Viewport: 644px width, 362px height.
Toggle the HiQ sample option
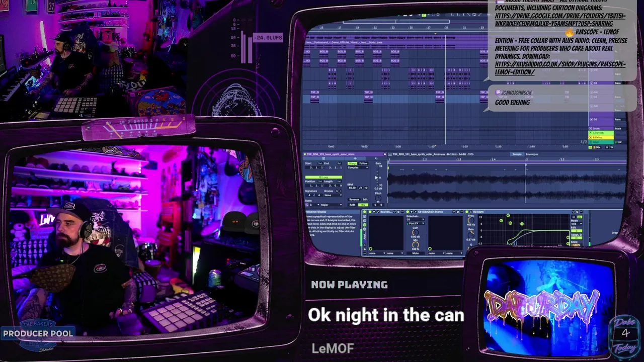click(363, 205)
